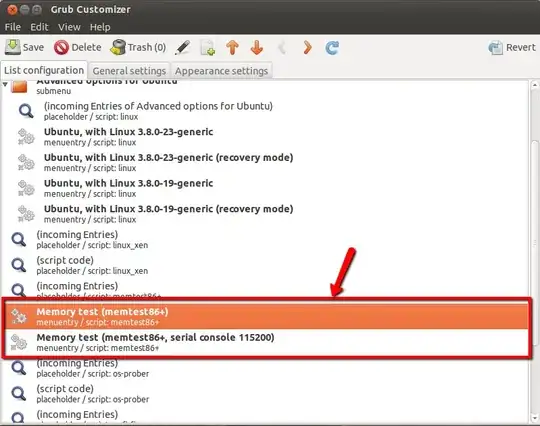Screen dimensions: 540x426
Task: Select the List configuration tab
Action: click(x=44, y=70)
